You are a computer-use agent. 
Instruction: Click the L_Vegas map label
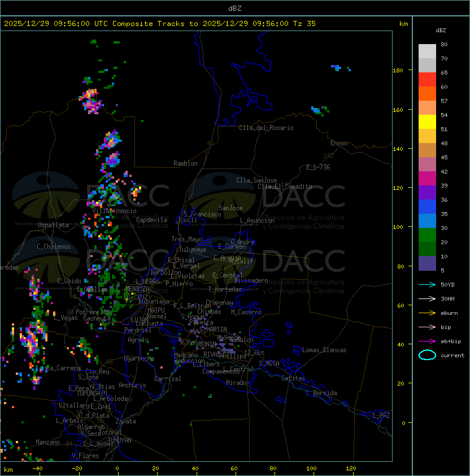click(x=66, y=318)
